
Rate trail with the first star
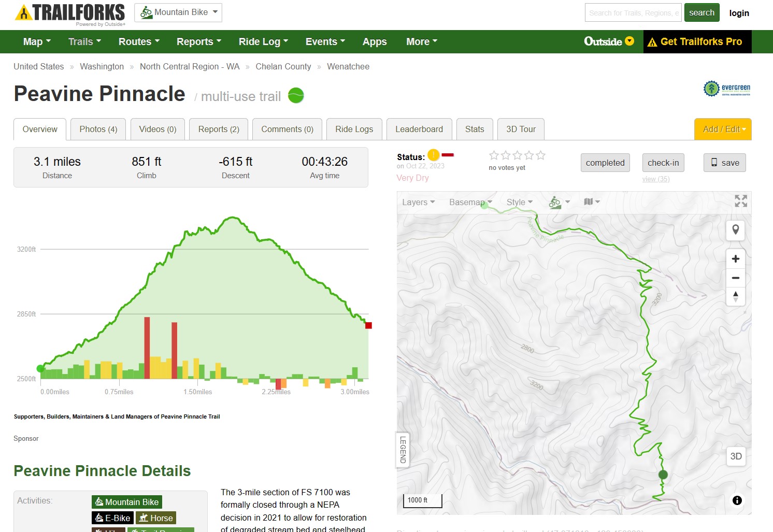pyautogui.click(x=494, y=155)
